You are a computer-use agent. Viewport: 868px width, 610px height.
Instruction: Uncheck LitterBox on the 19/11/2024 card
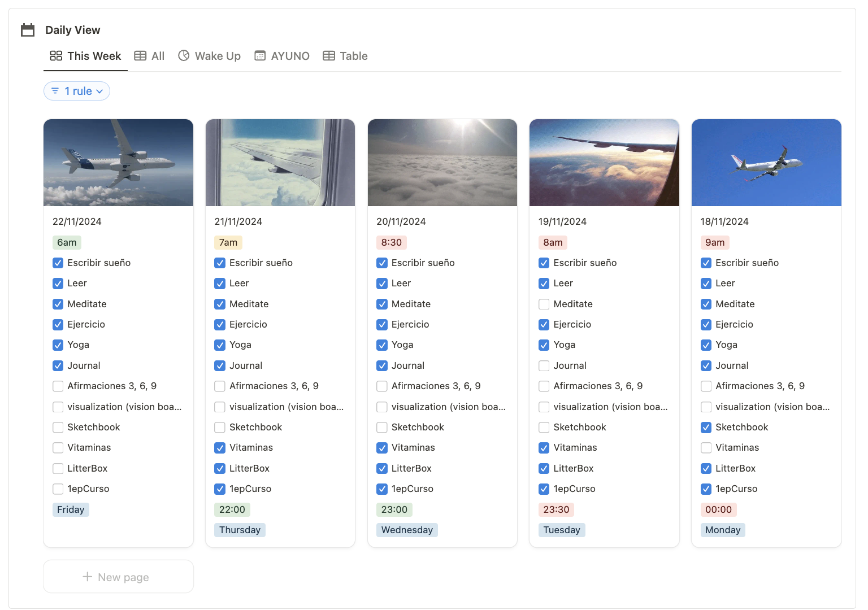pos(544,469)
